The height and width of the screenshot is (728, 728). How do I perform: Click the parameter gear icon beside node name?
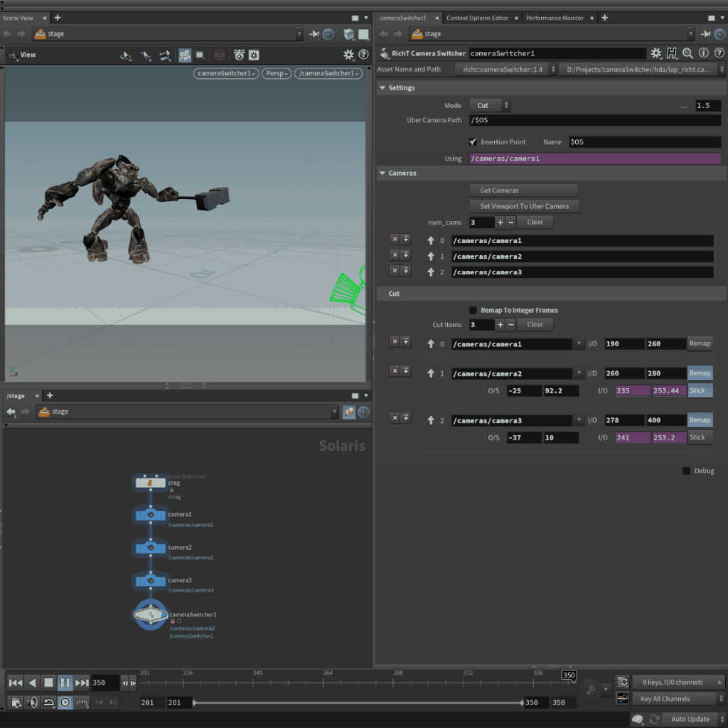tap(656, 53)
